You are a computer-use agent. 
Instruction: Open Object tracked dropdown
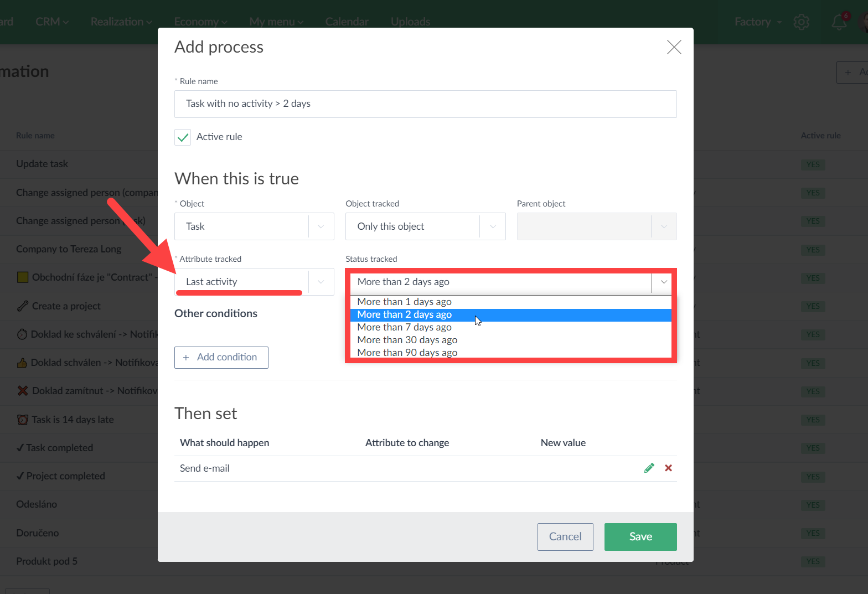[425, 226]
